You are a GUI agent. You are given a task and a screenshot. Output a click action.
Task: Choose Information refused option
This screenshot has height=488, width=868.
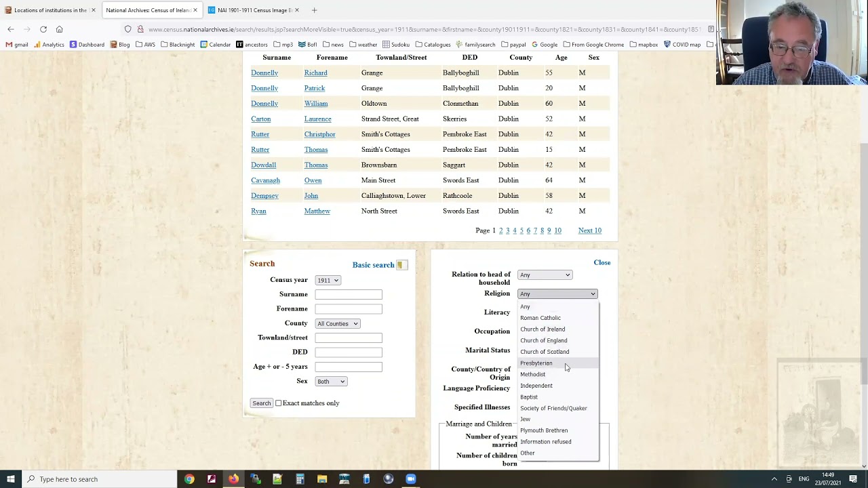tap(558, 442)
